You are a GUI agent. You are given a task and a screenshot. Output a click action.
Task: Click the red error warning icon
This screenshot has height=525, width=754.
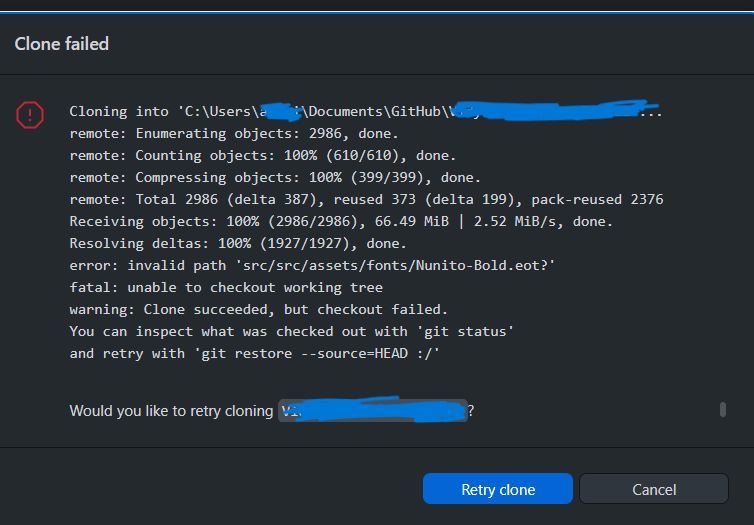click(x=30, y=115)
